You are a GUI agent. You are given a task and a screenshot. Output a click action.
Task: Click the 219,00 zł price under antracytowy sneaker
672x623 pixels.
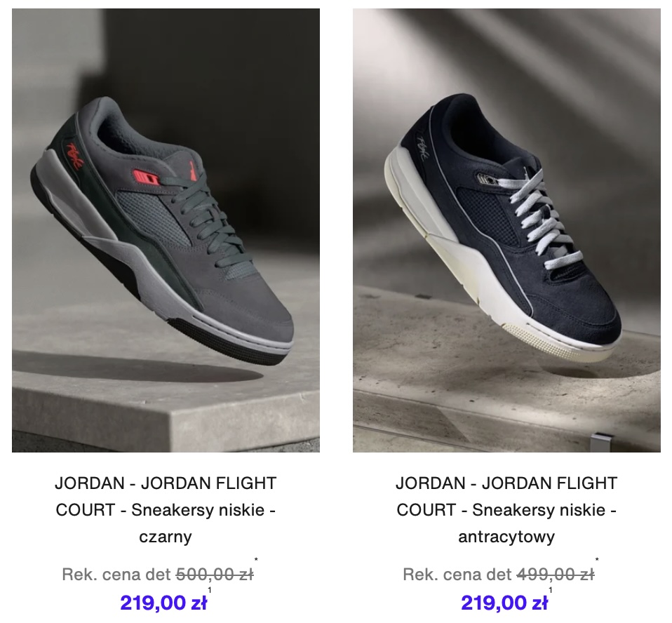(x=504, y=603)
